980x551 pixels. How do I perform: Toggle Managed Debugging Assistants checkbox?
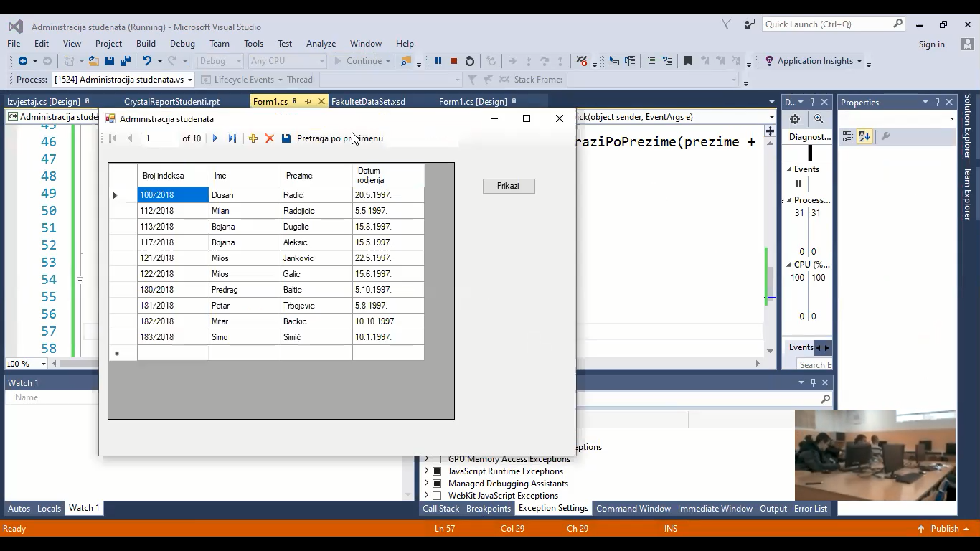point(437,484)
